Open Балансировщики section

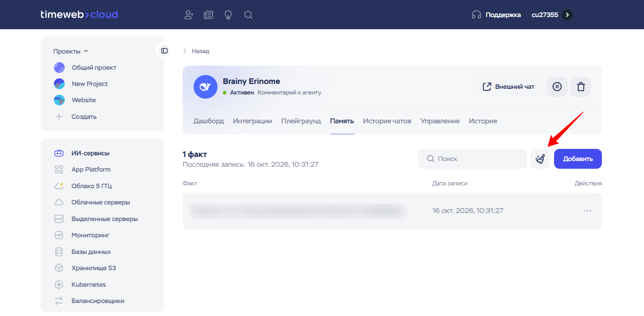98,301
